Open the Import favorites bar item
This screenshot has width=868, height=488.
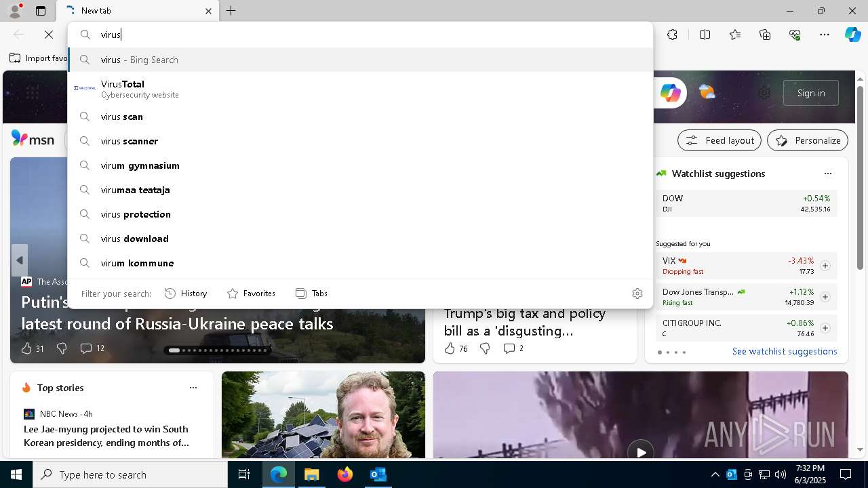point(39,58)
